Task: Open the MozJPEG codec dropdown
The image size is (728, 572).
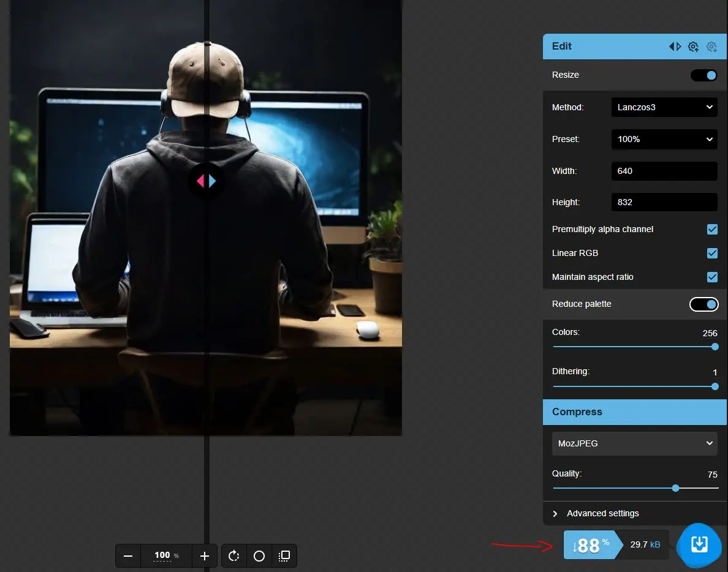Action: [x=634, y=443]
